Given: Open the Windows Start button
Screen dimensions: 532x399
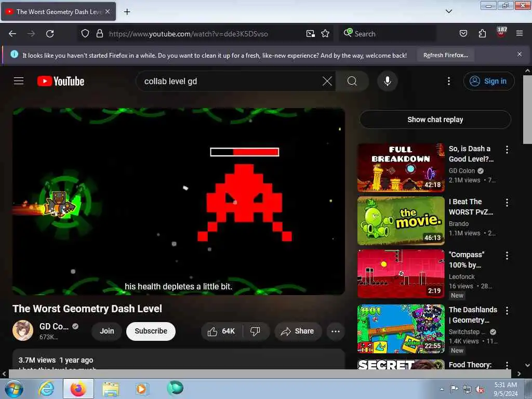Looking at the screenshot, I should point(14,389).
